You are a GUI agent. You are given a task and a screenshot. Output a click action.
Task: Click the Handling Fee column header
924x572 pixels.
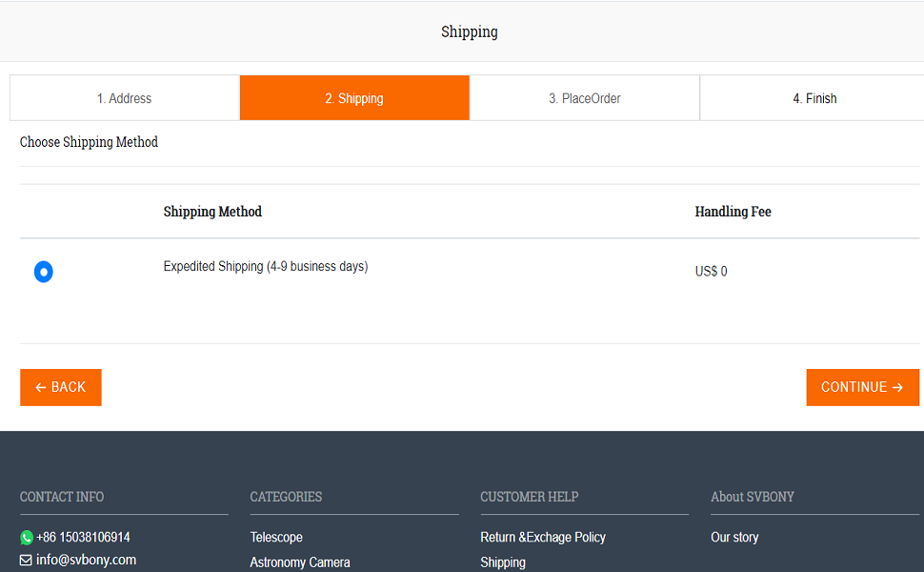point(733,212)
